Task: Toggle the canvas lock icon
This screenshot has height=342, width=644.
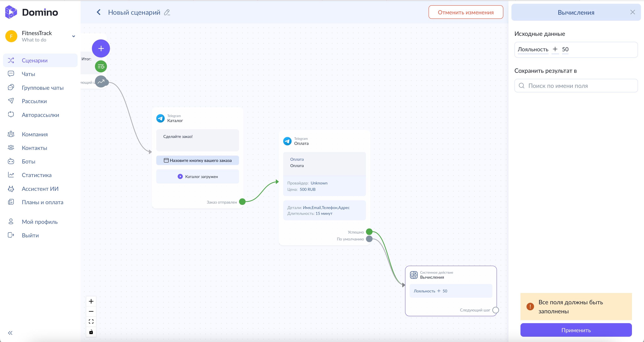Action: point(91,332)
